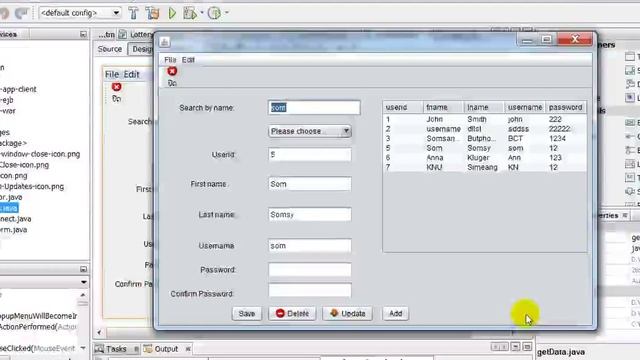
Task: Open the default config dropdown
Action: (116, 13)
